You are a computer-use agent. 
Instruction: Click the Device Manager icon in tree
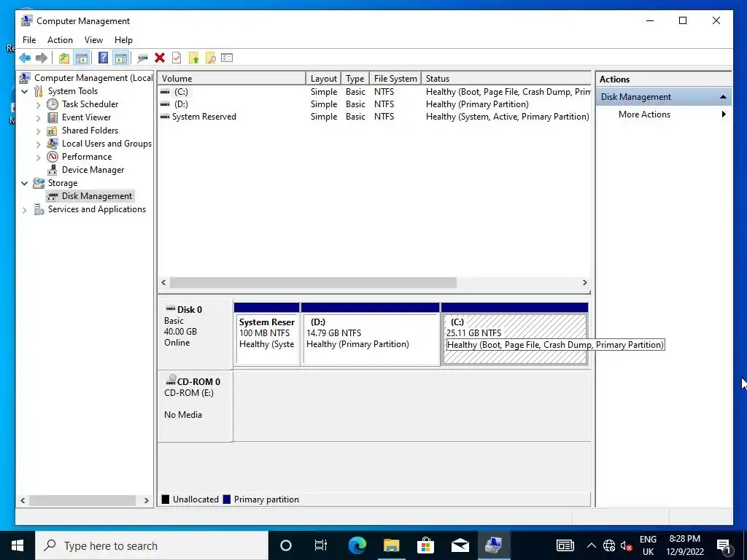(53, 169)
